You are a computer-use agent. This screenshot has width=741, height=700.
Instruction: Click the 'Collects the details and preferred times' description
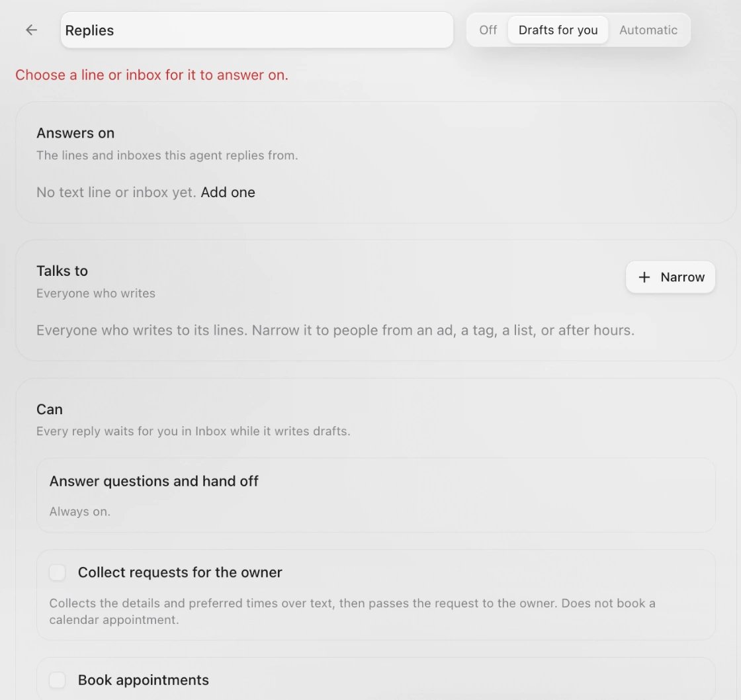pos(352,611)
